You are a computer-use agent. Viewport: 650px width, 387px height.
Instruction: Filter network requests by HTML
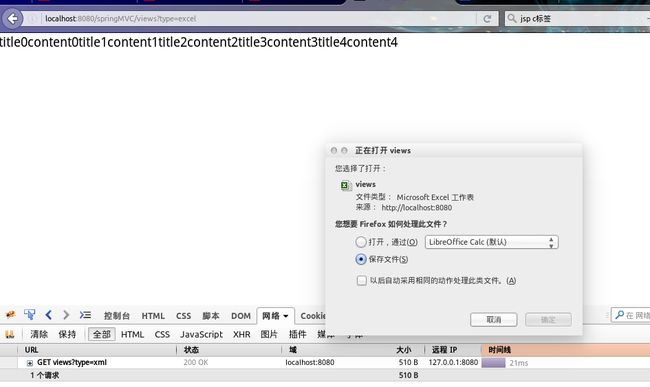(132, 334)
